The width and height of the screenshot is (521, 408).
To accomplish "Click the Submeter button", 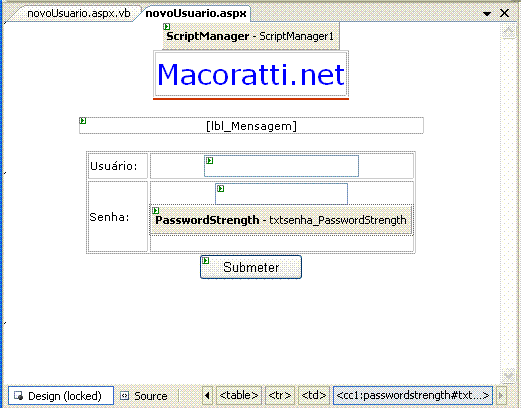I will click(251, 267).
